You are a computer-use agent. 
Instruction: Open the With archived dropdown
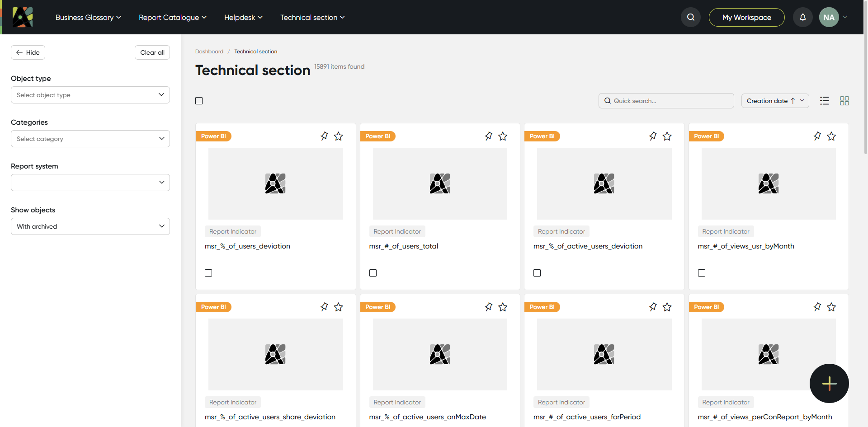(x=90, y=226)
